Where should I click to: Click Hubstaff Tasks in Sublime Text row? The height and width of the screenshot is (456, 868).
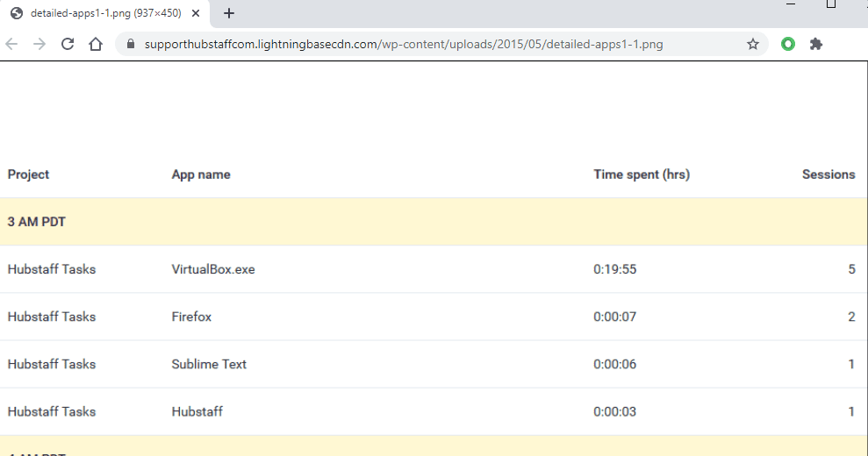click(x=52, y=365)
